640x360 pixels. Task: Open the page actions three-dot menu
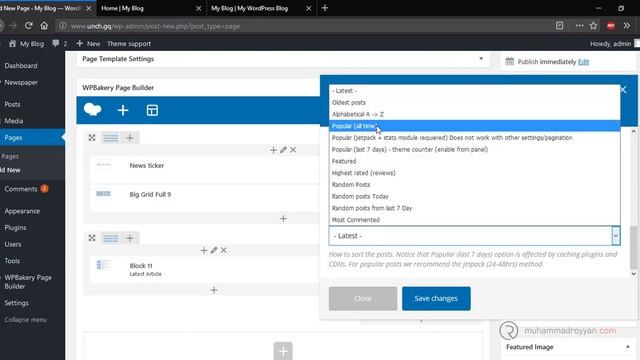[579, 26]
